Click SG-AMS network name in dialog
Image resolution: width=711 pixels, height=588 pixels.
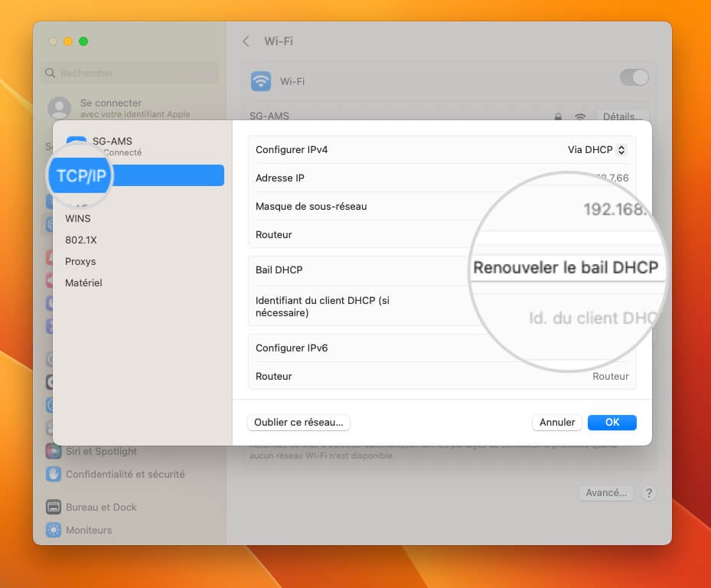click(x=113, y=141)
